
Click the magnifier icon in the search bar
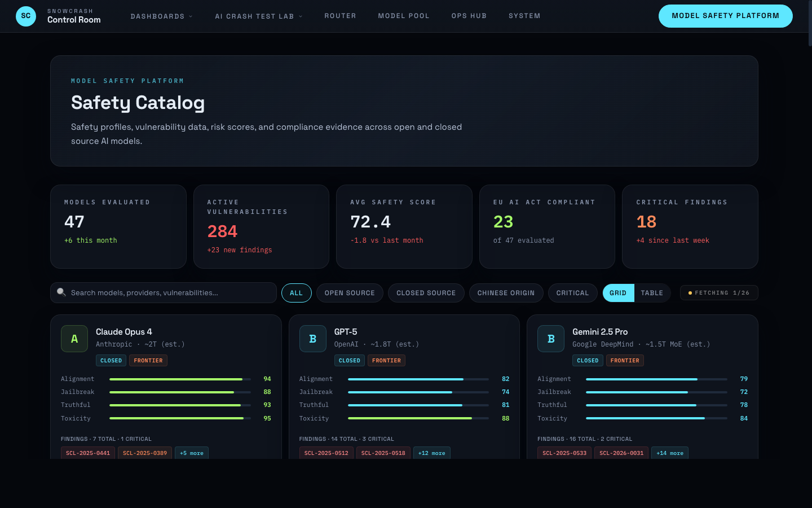(61, 292)
